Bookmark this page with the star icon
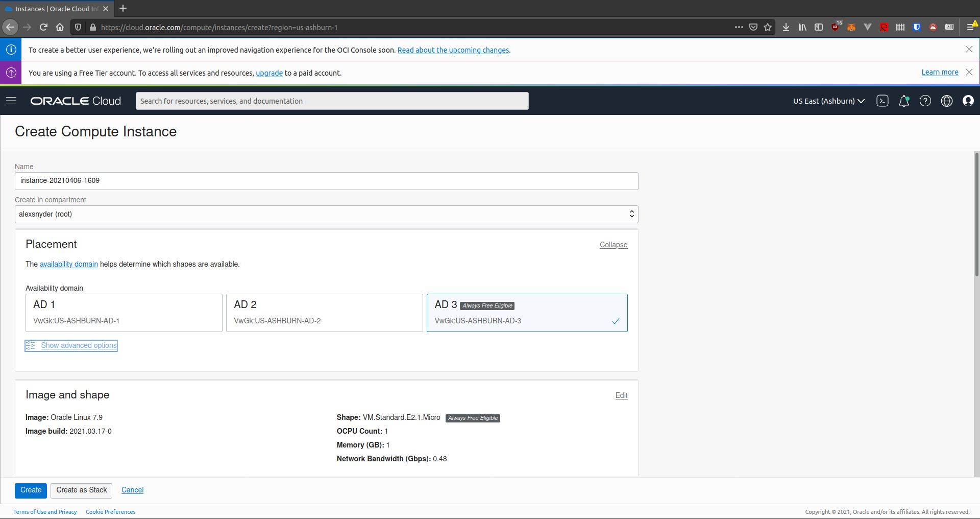 click(x=768, y=27)
